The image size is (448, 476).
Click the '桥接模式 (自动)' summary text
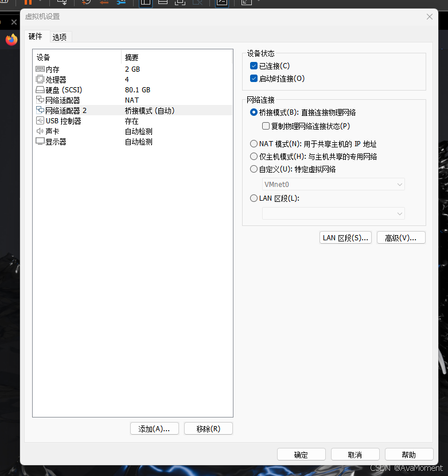click(x=150, y=111)
